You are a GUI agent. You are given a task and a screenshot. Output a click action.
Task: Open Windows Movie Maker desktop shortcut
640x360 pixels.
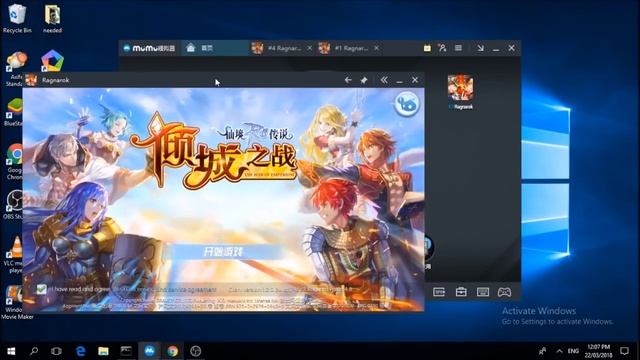[17, 302]
